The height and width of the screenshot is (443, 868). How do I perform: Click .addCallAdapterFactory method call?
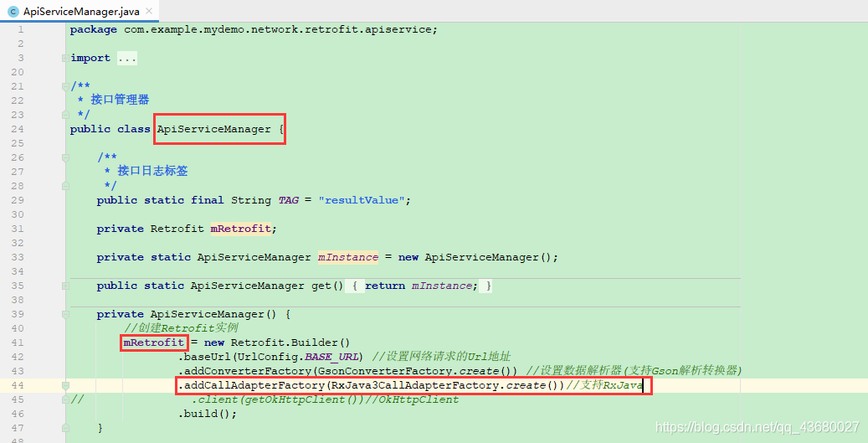252,385
